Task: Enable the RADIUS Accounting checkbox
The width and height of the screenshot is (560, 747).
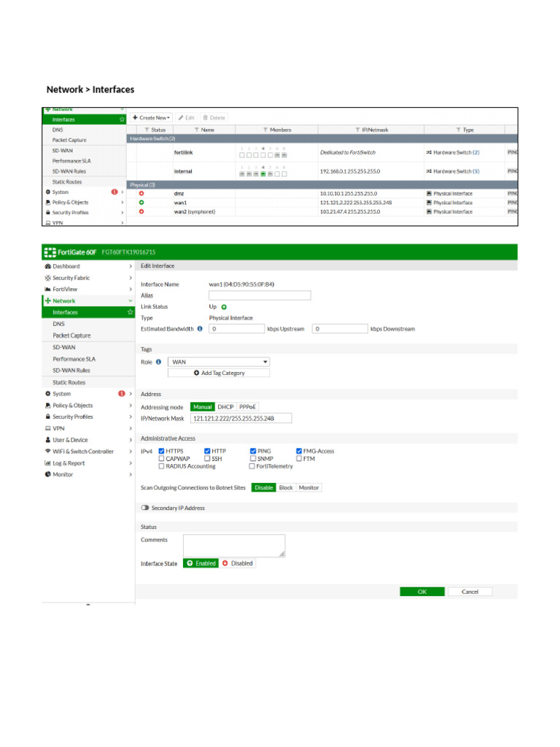Action: (161, 466)
